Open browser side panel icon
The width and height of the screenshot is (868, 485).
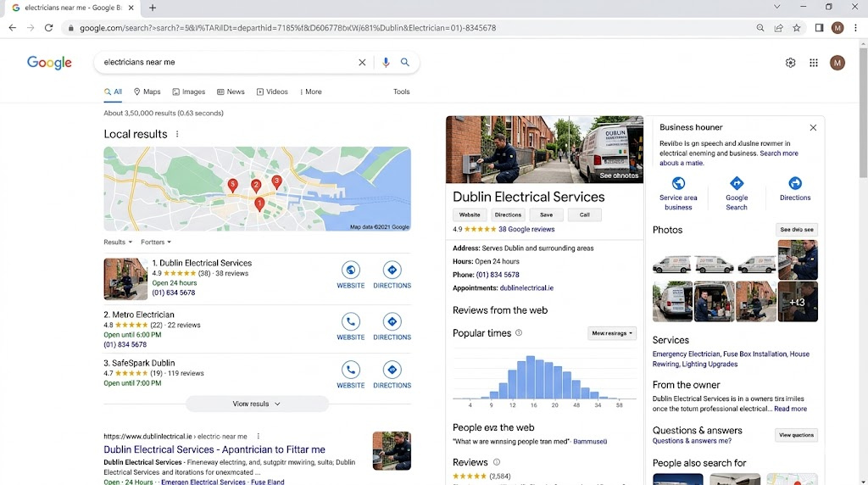pyautogui.click(x=820, y=28)
